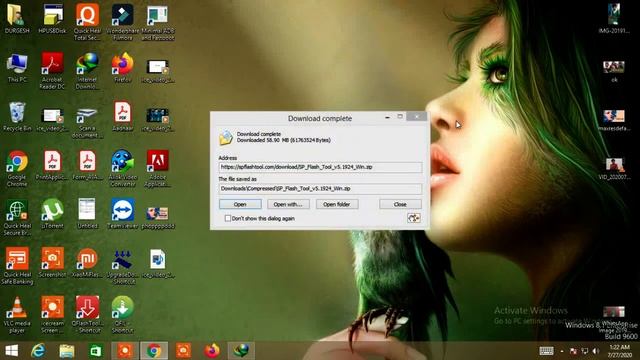This screenshot has height=360, width=640.
Task: Click the icon at the dialog's bottom-right corner
Action: 413,218
